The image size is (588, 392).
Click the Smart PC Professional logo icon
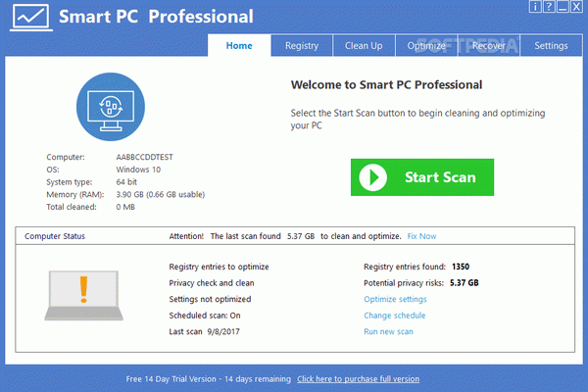[x=31, y=18]
